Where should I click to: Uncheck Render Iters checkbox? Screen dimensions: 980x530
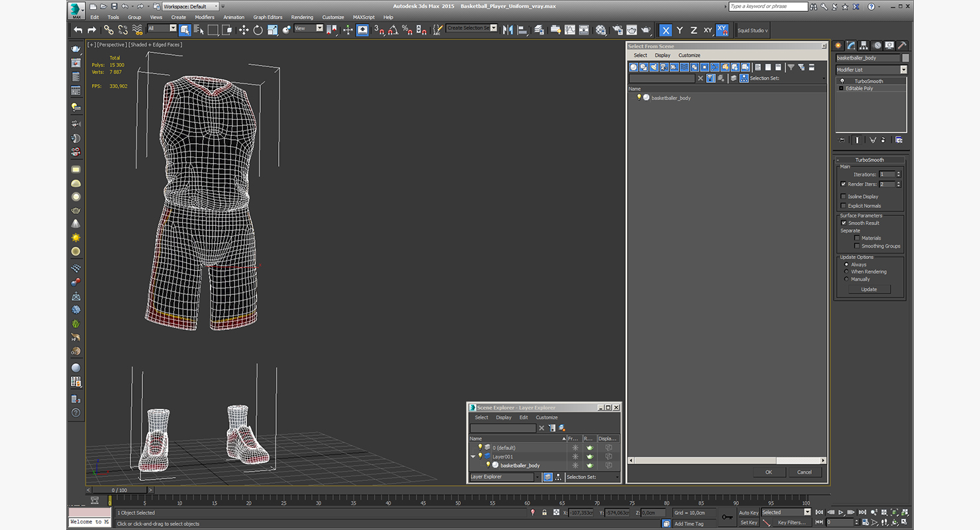coord(843,184)
